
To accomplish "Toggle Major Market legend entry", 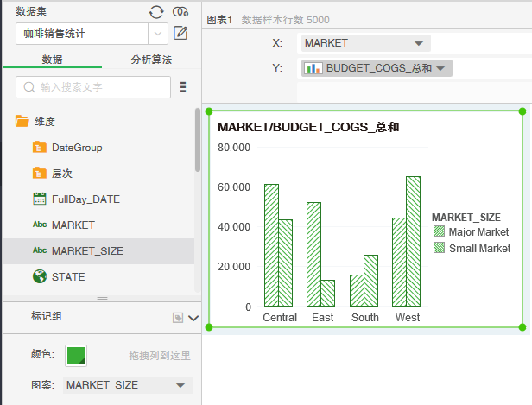I will tap(472, 232).
